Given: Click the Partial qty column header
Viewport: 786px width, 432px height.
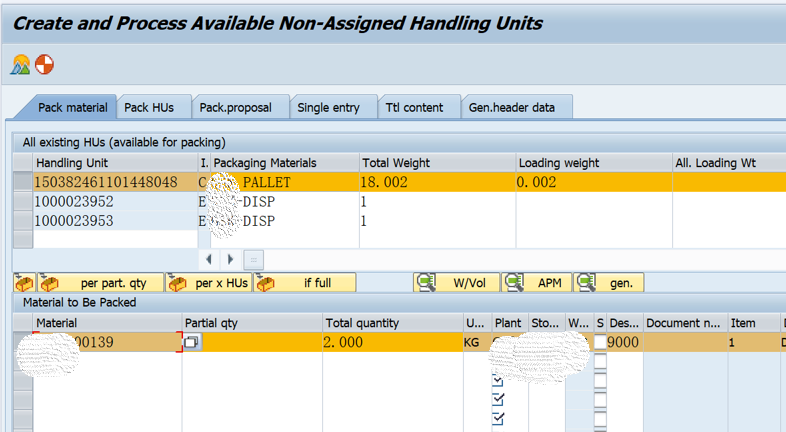Looking at the screenshot, I should point(252,323).
